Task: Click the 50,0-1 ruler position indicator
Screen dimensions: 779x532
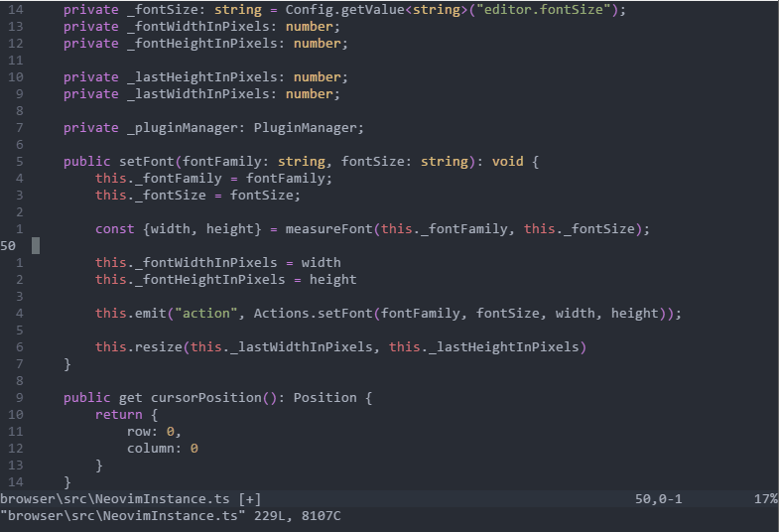Action: click(x=658, y=498)
